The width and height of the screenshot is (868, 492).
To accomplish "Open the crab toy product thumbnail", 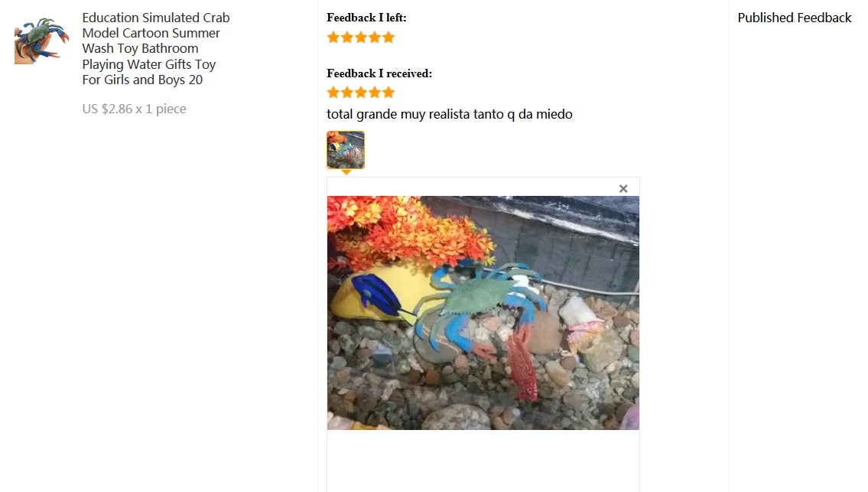I will 42,41.
